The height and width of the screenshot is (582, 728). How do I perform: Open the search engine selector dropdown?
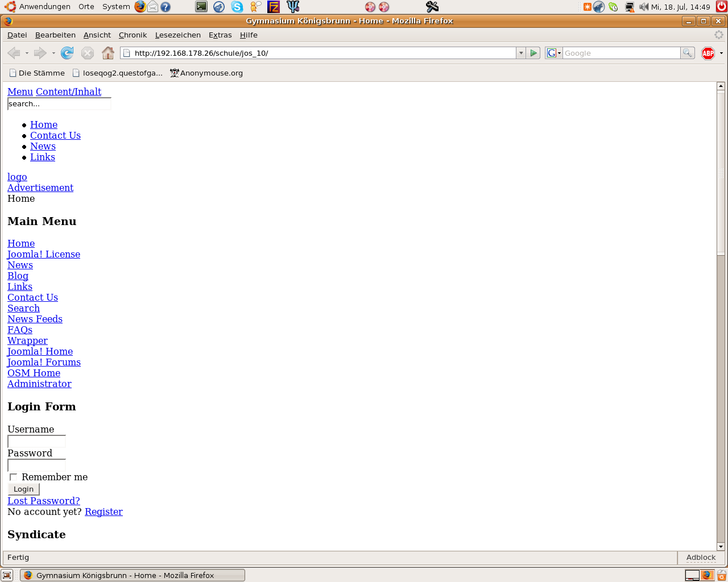pos(553,53)
